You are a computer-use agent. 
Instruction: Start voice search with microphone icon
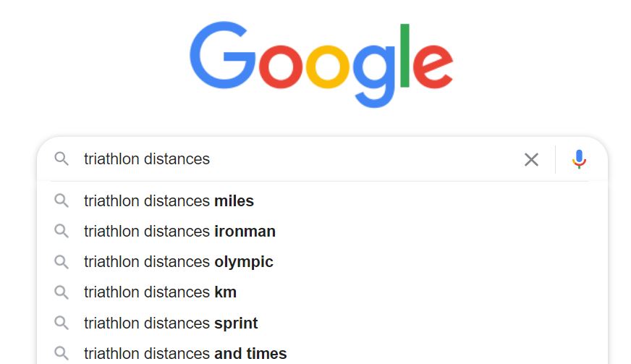[x=579, y=159]
